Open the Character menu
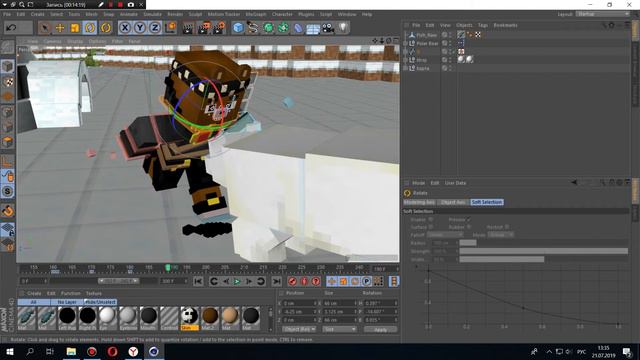Viewport: 640px width, 360px height. [282, 14]
